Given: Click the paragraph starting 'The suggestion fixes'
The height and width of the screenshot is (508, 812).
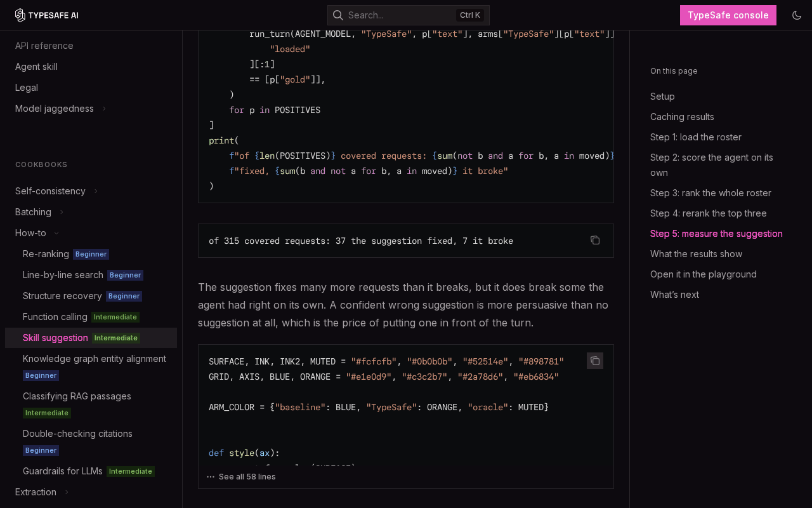Looking at the screenshot, I should tap(403, 305).
